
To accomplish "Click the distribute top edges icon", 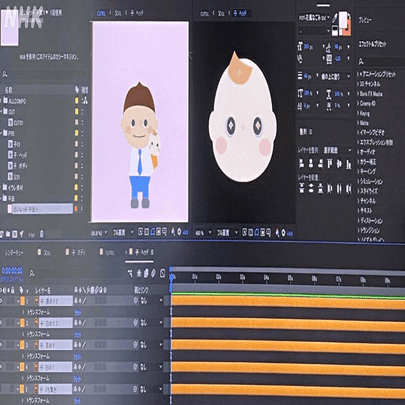I will pyautogui.click(x=302, y=189).
